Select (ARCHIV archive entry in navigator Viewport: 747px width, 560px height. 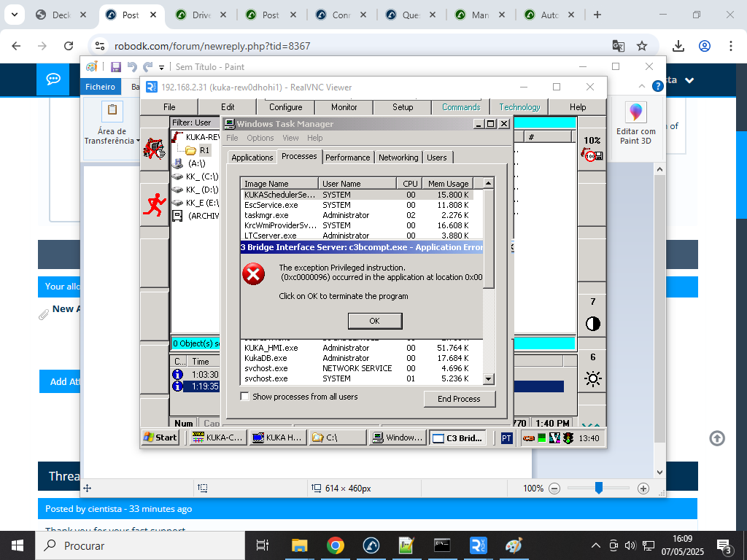click(x=196, y=216)
